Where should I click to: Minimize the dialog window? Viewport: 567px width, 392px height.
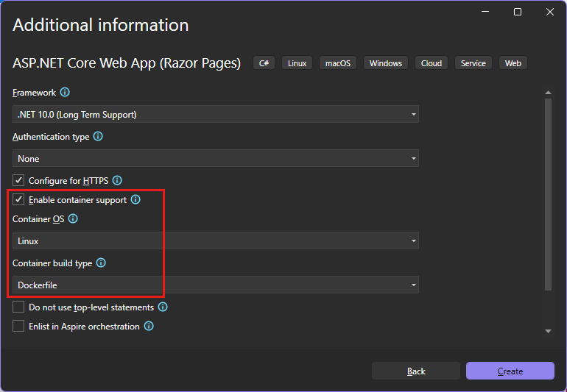click(x=485, y=12)
